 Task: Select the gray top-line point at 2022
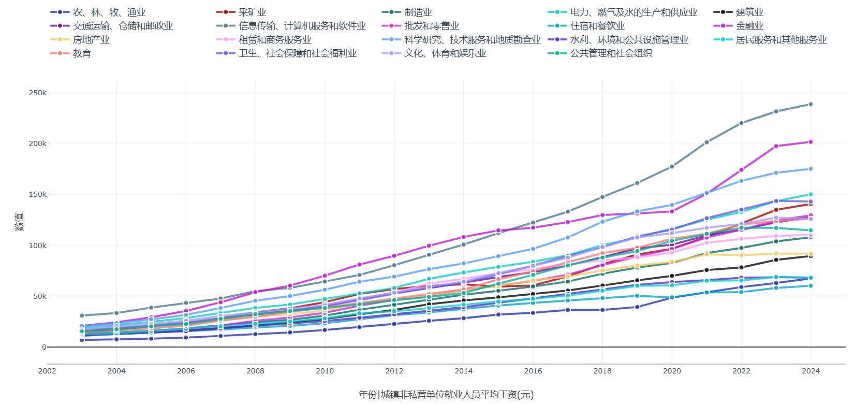click(741, 123)
